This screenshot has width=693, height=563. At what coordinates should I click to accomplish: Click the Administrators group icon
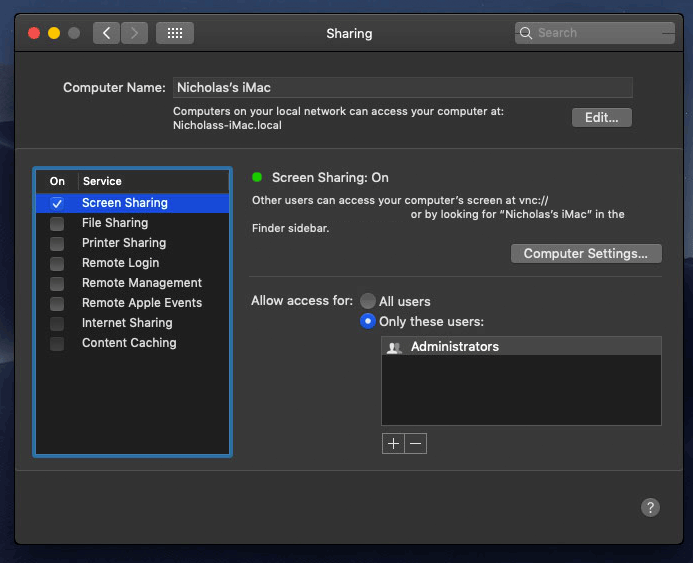tap(394, 347)
